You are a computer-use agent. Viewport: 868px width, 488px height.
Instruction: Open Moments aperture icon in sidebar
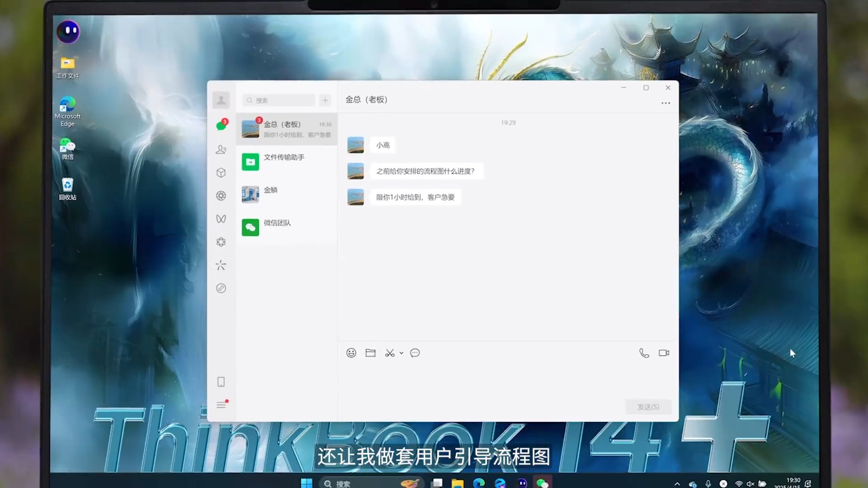[x=221, y=196]
